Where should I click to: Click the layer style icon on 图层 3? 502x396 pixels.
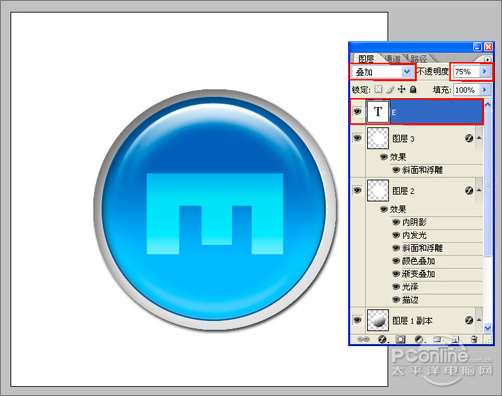point(469,138)
